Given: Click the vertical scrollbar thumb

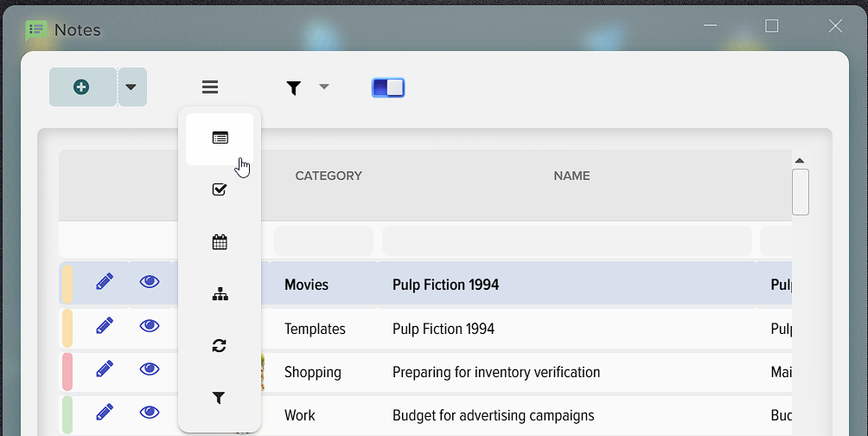Looking at the screenshot, I should (801, 192).
